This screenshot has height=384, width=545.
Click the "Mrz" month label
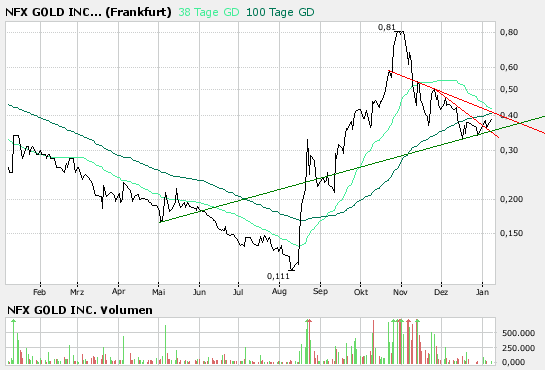pos(77,292)
